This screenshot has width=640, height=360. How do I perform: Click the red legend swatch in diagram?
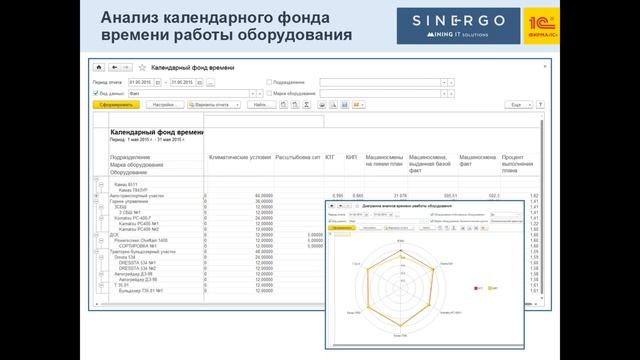tap(476, 288)
